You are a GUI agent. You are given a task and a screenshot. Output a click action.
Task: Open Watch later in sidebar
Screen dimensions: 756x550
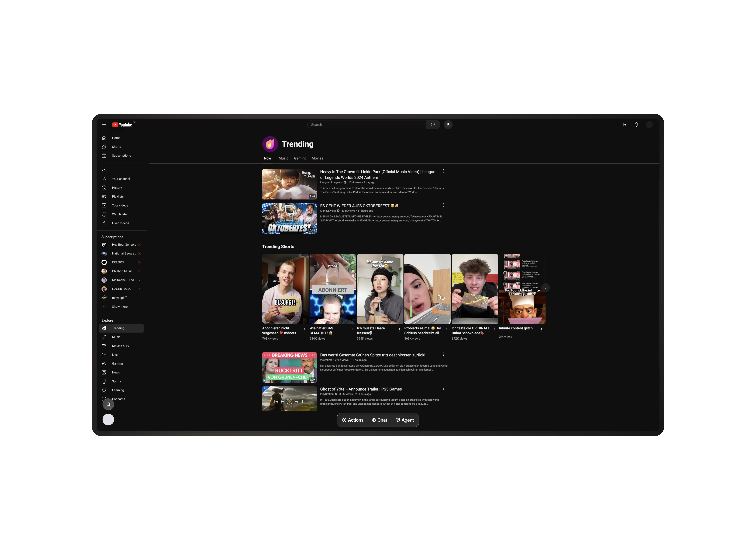[x=120, y=214]
